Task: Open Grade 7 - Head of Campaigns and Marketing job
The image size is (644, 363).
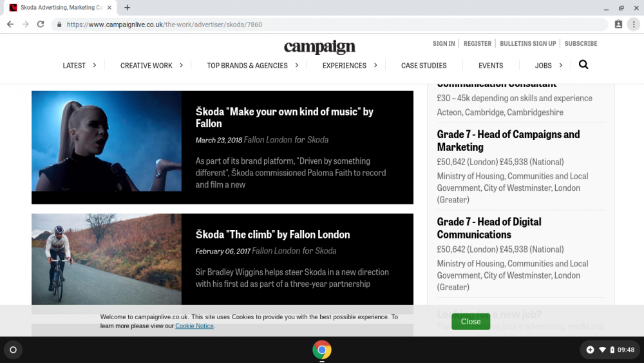Action: point(509,141)
